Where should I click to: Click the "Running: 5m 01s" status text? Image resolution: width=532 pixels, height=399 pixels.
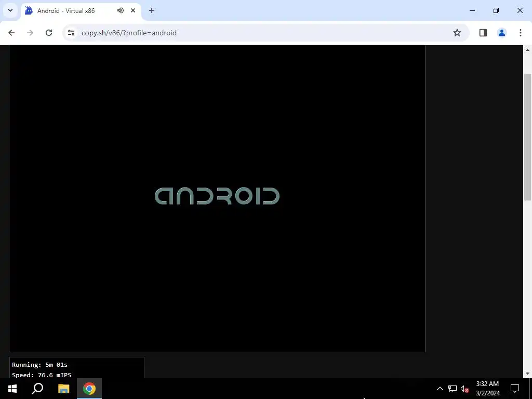pyautogui.click(x=39, y=365)
